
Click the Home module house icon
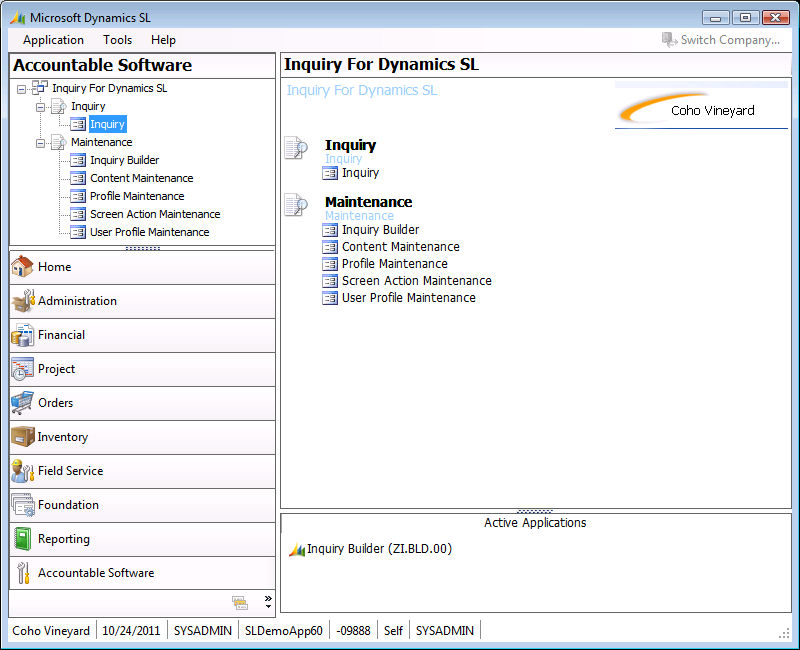point(22,267)
